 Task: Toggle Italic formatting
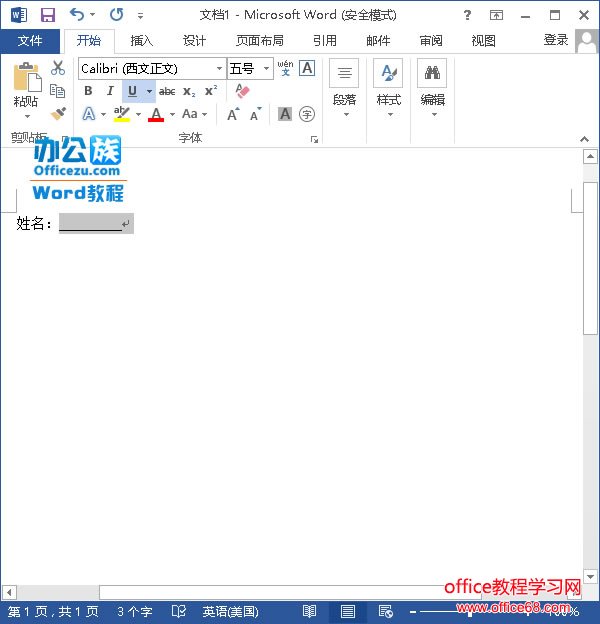110,91
